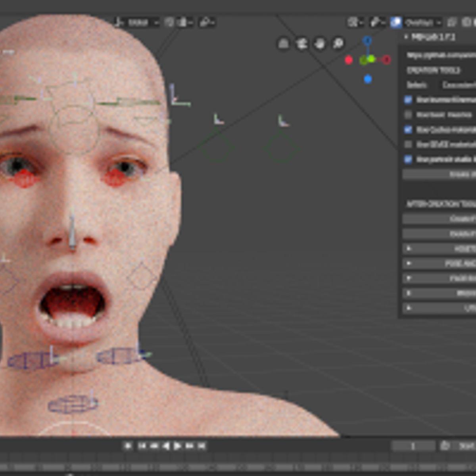This screenshot has height=476, width=476.
Task: Click the blue Z axis gizmo handle
Action: (x=367, y=40)
